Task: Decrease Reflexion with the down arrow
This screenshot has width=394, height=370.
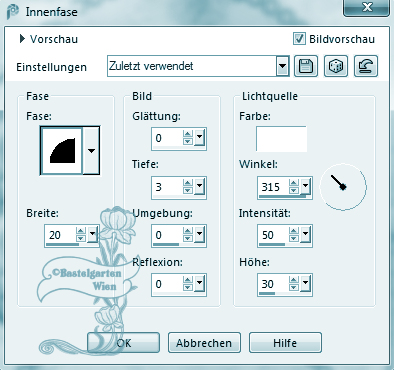Action: point(188,288)
